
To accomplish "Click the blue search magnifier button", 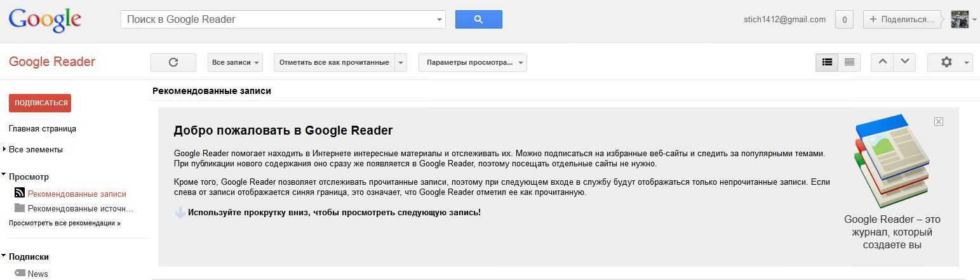I will click(478, 20).
